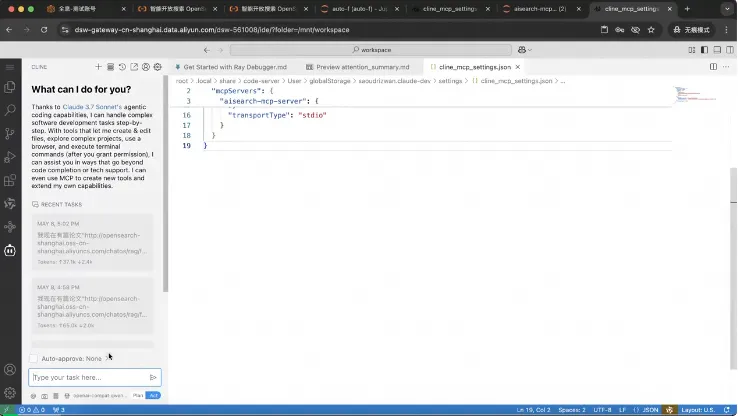Open the Manage gear in activity bar
The height and width of the screenshot is (416, 738).
pyautogui.click(x=10, y=393)
